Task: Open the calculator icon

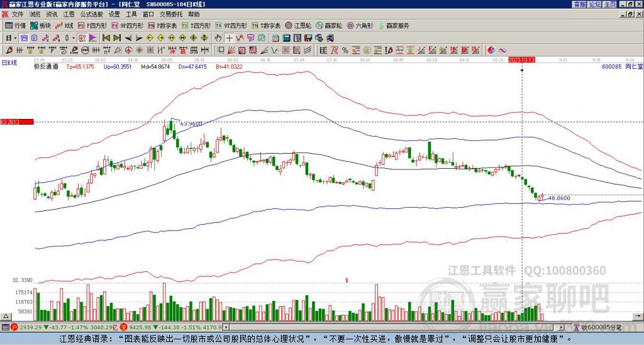Action: tap(287, 38)
